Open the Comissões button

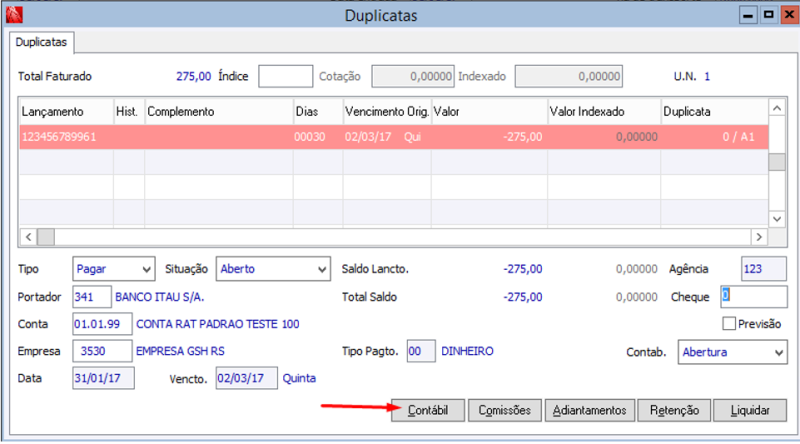(505, 410)
